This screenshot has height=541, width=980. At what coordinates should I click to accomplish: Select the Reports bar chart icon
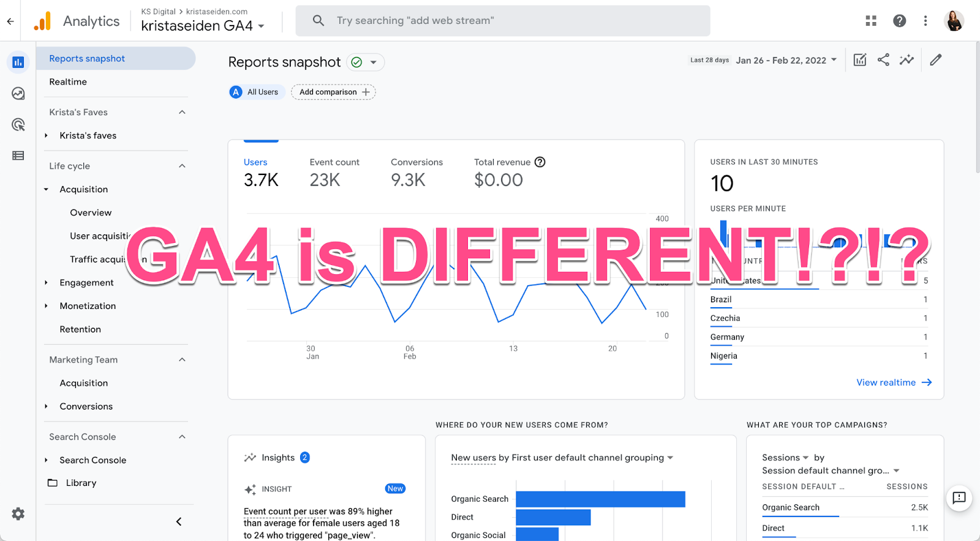[x=18, y=62]
